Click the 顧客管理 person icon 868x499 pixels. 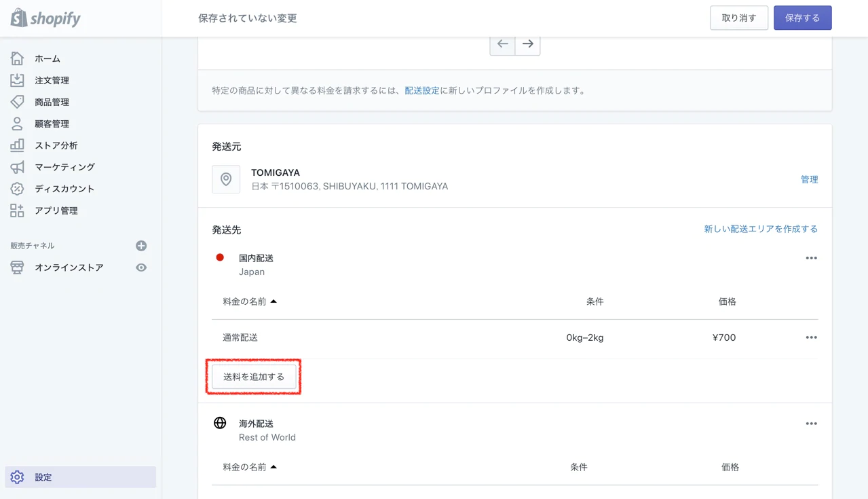pyautogui.click(x=17, y=124)
